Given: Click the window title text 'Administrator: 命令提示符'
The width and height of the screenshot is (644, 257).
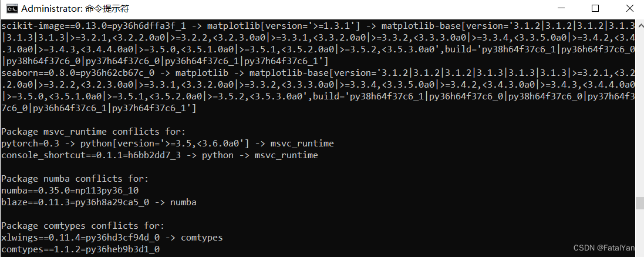Looking at the screenshot, I should (x=75, y=9).
